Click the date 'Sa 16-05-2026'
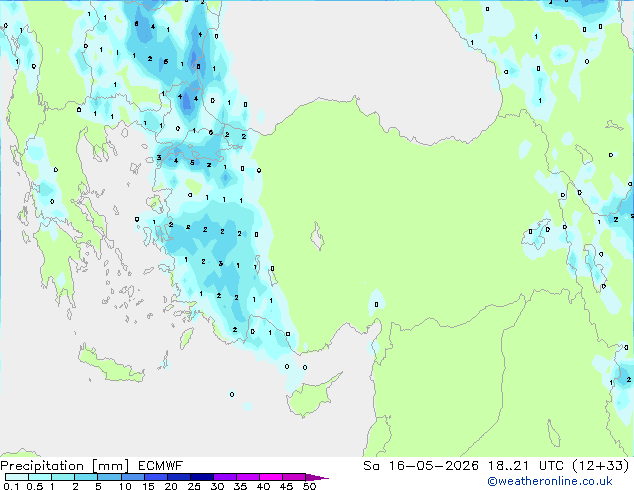Viewport: 634px width, 490px height. coord(421,466)
